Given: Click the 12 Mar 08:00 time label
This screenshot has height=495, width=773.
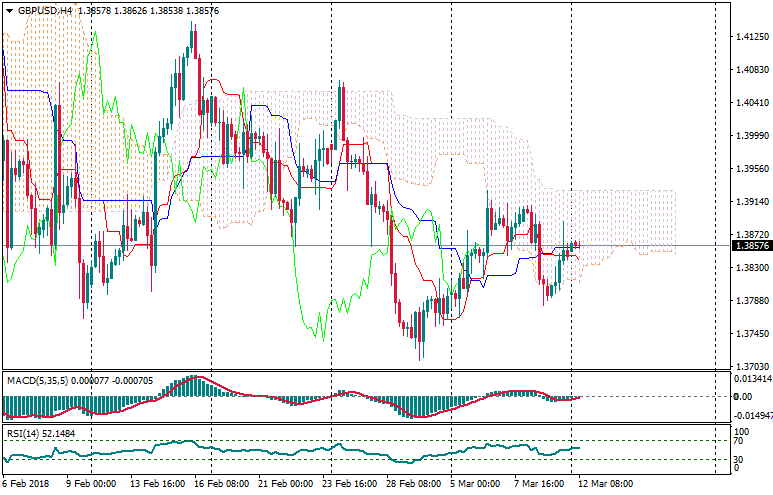Looking at the screenshot, I should coord(603,484).
